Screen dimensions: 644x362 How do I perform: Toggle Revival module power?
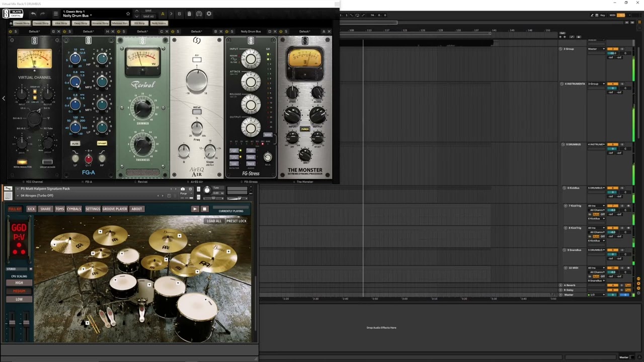[119, 32]
